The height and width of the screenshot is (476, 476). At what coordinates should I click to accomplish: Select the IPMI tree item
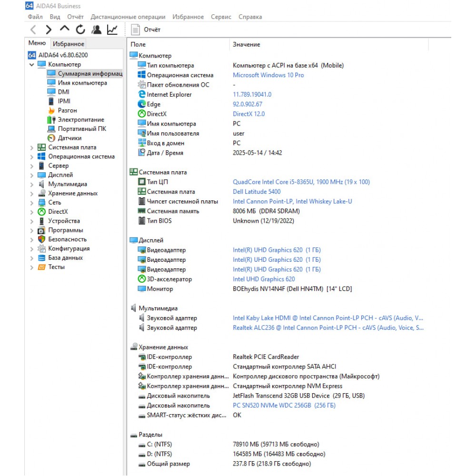click(x=59, y=101)
